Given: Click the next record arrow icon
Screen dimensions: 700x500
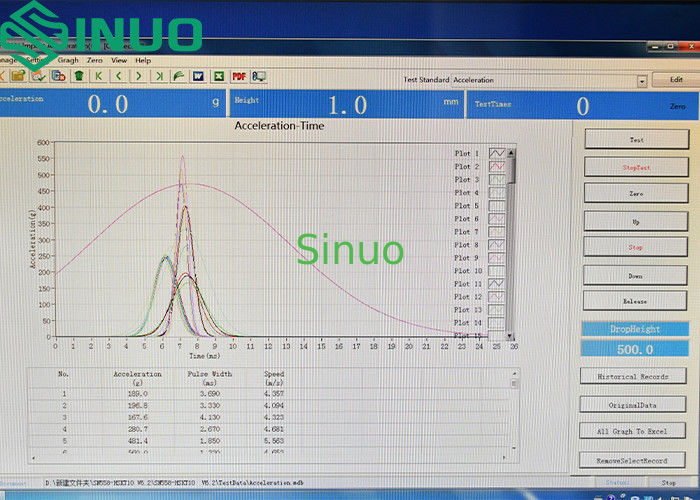Looking at the screenshot, I should pos(138,76).
